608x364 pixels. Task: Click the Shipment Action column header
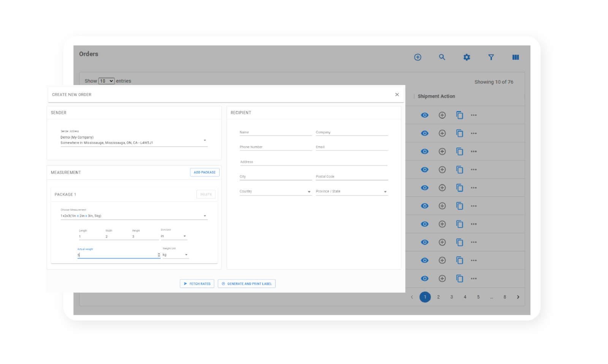436,96
